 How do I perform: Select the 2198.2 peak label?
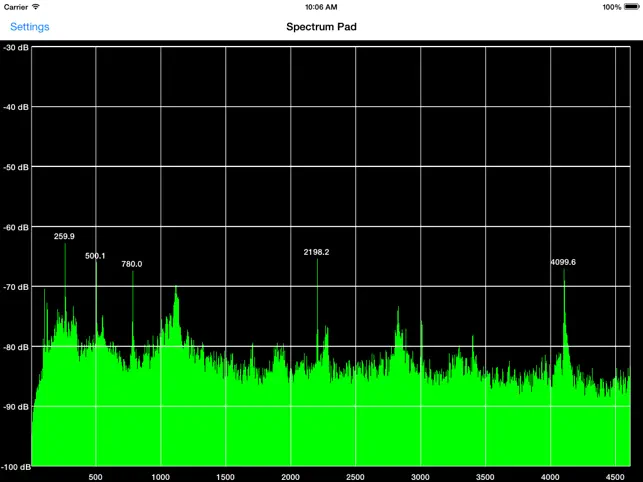(x=316, y=252)
